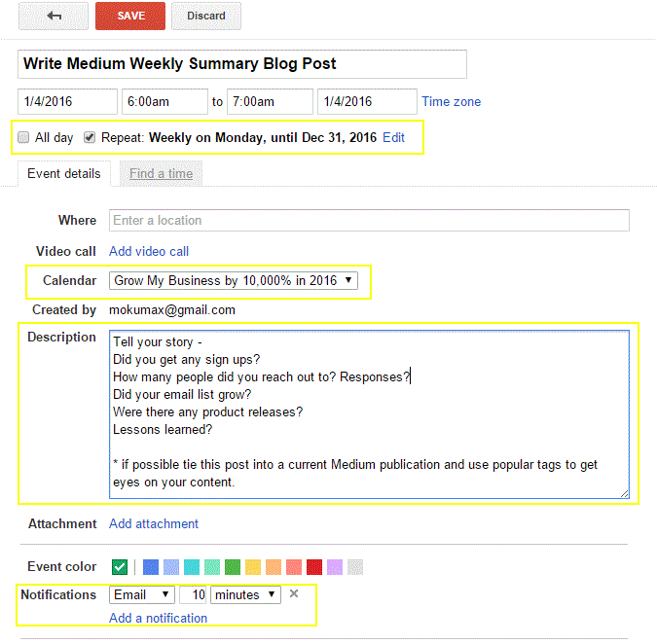Click the start date 1/4/2016 field
Screen dimensions: 657x644
[x=67, y=101]
